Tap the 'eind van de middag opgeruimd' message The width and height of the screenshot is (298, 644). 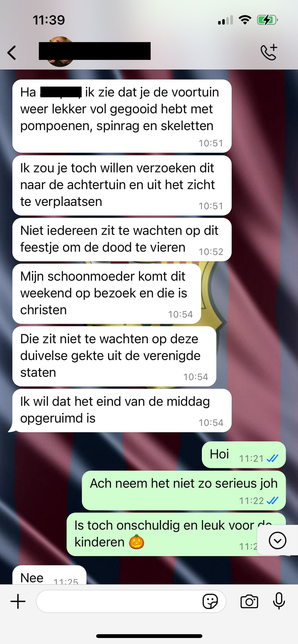[x=122, y=410]
